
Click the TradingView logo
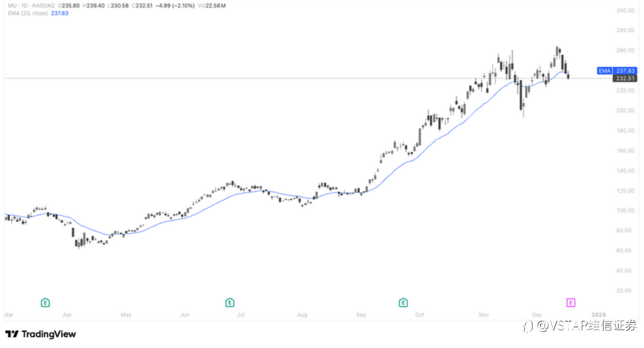coord(41,334)
